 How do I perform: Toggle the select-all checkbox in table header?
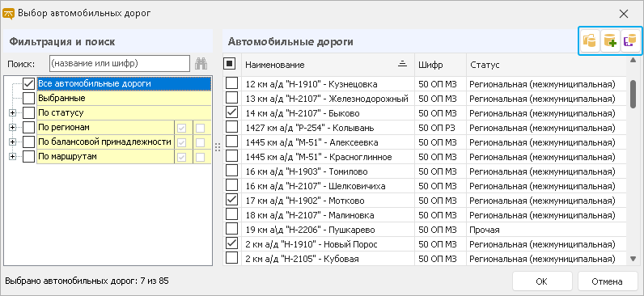(229, 63)
